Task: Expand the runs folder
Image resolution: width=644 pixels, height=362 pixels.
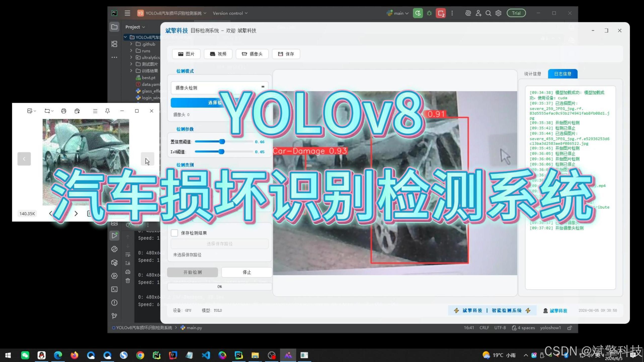Action: point(131,51)
